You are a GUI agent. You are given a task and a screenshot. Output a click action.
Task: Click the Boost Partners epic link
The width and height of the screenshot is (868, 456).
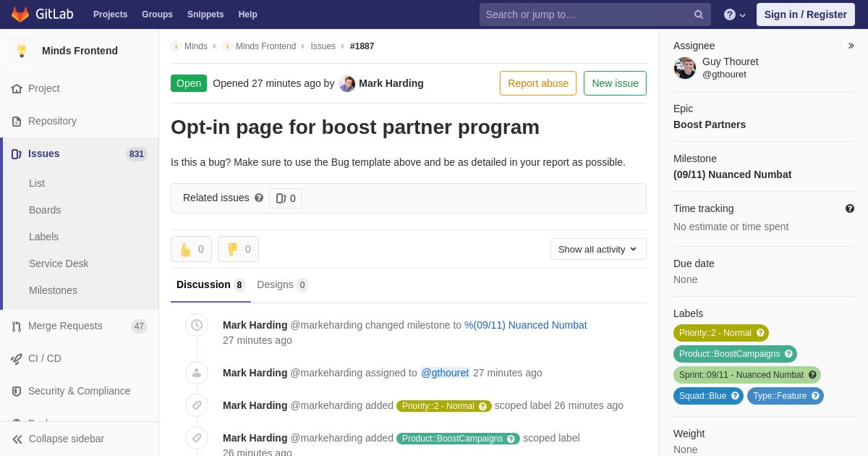(x=710, y=124)
